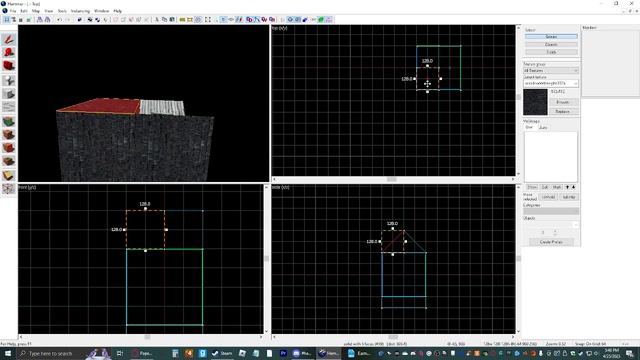Click the Undo toolbar icon
This screenshot has height=360, width=640.
tap(59, 20)
